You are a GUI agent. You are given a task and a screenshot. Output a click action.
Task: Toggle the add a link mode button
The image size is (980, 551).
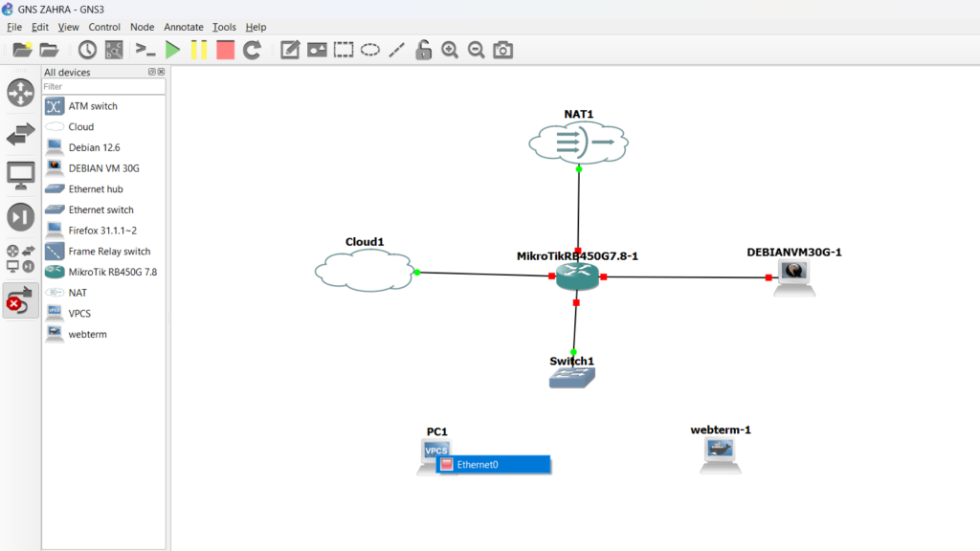pyautogui.click(x=20, y=301)
